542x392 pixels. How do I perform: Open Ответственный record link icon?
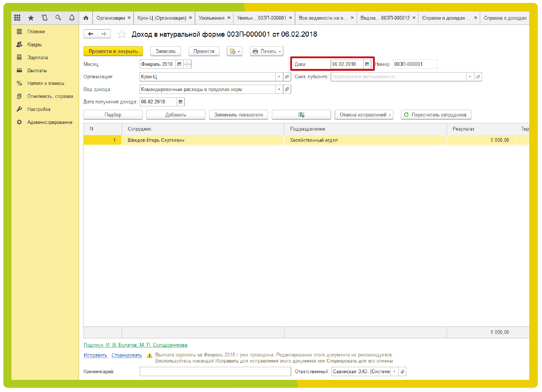(402, 371)
